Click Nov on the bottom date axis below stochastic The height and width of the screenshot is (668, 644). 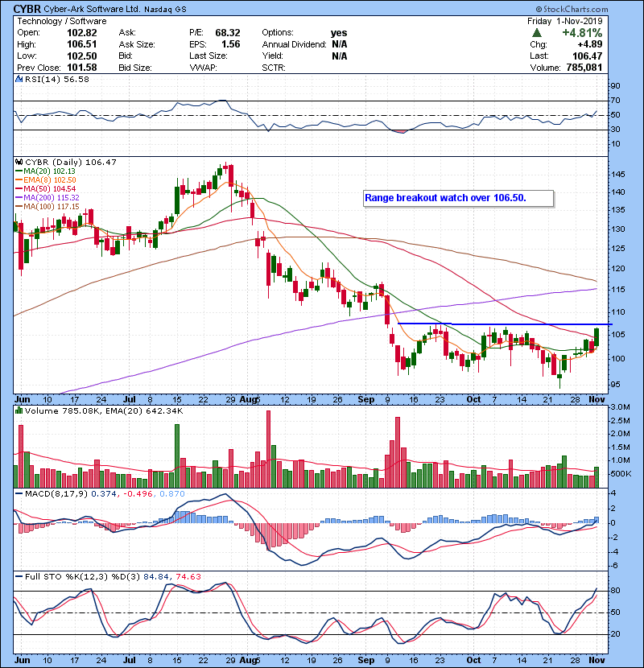coord(597,660)
